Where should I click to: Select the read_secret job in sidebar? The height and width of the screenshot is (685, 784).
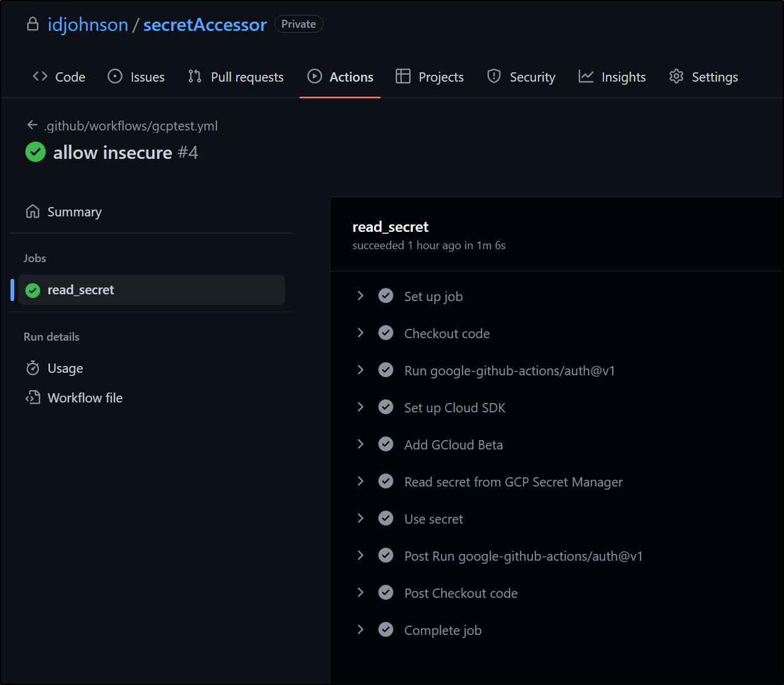point(151,290)
